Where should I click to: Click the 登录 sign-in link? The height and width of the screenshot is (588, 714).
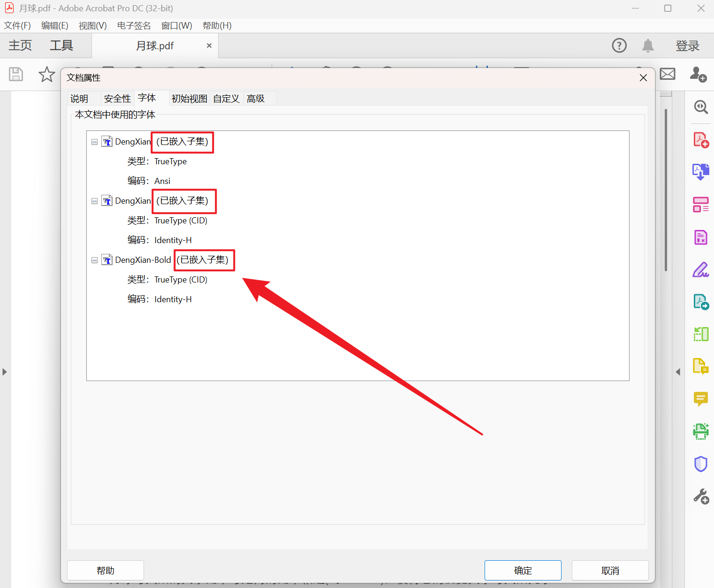tap(687, 46)
